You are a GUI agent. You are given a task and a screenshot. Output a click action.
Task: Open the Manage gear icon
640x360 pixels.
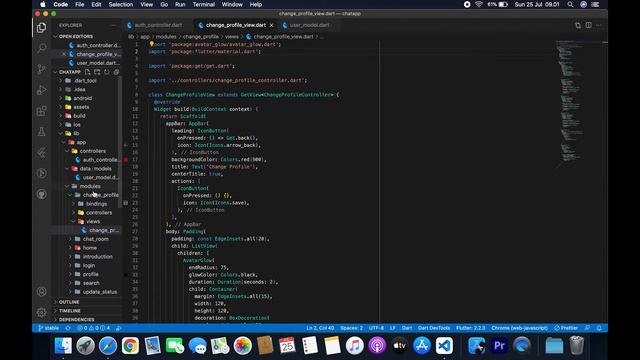point(41,312)
